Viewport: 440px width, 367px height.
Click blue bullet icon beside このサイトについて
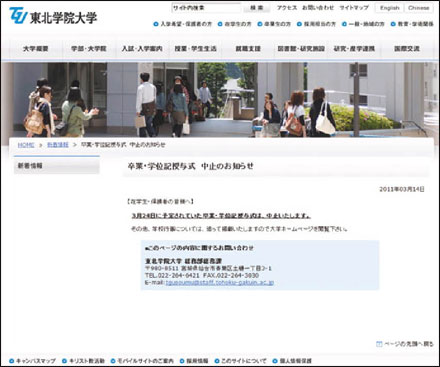tap(217, 361)
